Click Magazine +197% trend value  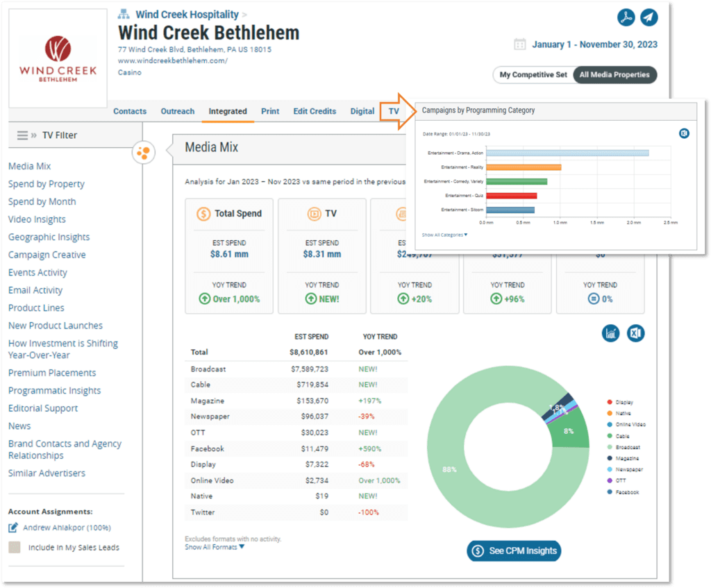click(x=370, y=401)
